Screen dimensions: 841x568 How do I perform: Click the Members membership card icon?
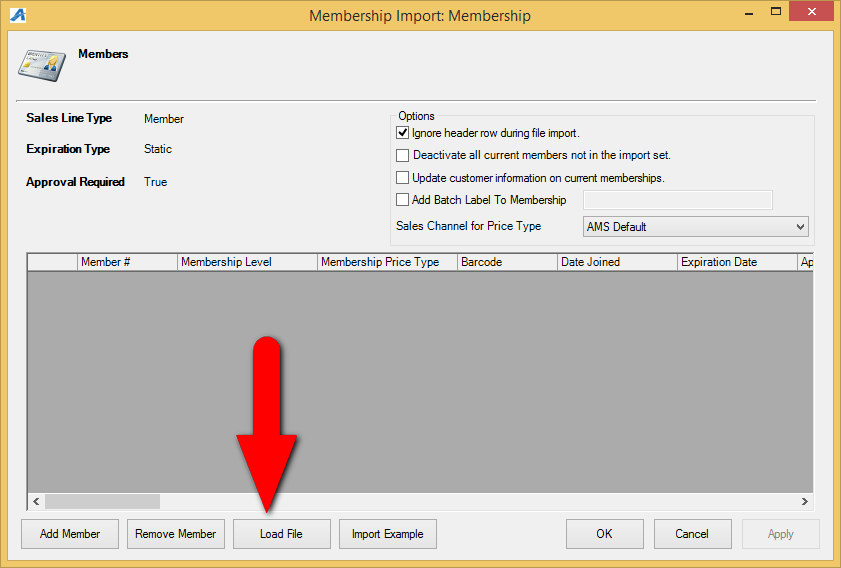pyautogui.click(x=42, y=65)
